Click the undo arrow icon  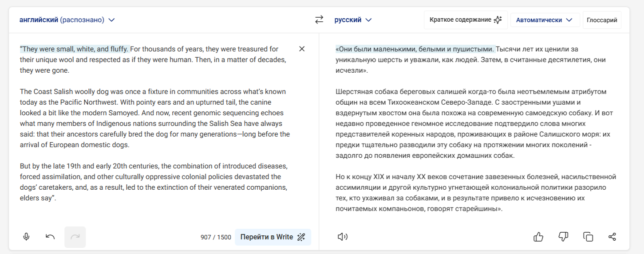50,237
